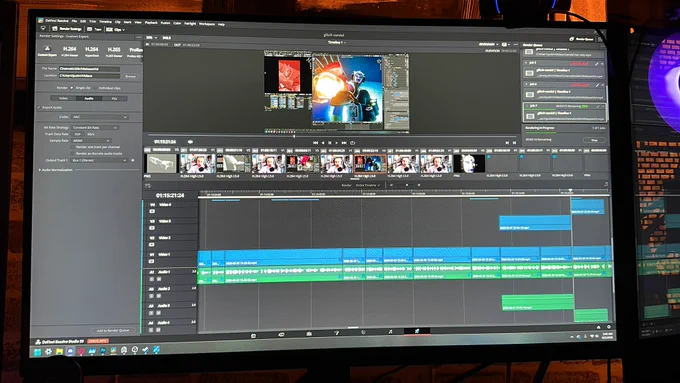Open viewer zoom percentage dropdown
680x383 pixels.
152,38
